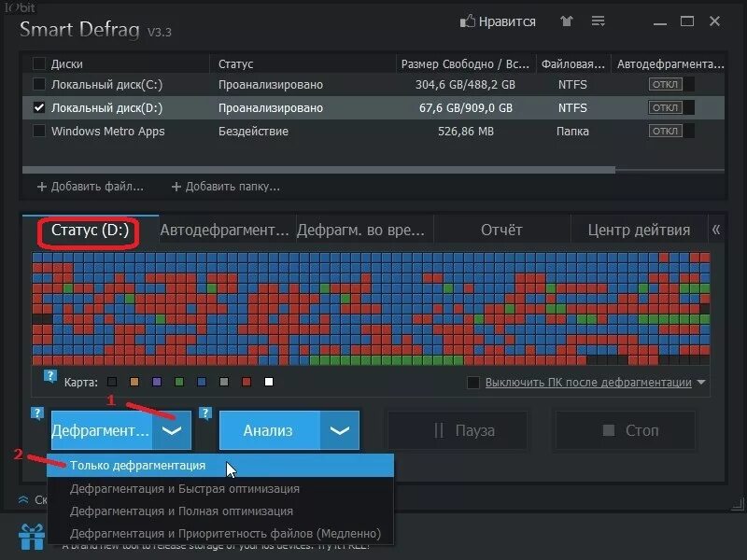Open the main menu hamburger icon
The image size is (747, 560).
point(598,21)
